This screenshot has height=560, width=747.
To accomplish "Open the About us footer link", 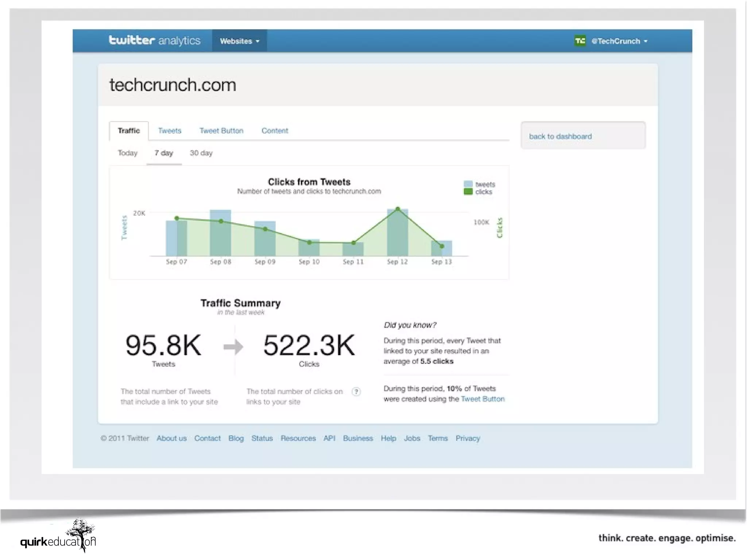I will coord(171,438).
